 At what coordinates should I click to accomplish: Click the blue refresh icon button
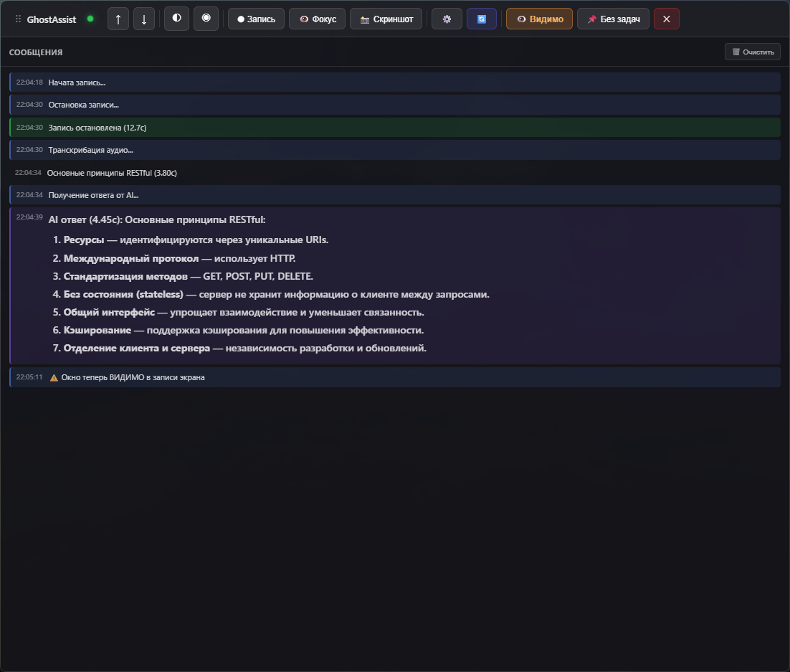481,19
